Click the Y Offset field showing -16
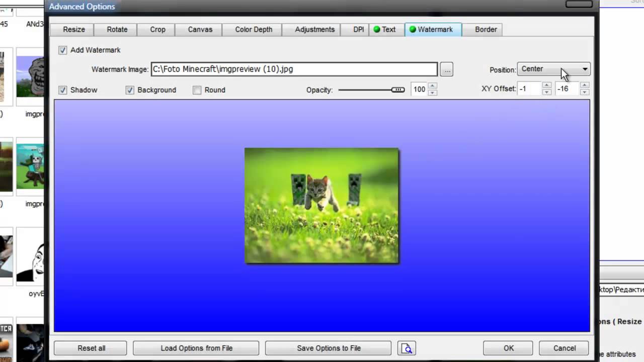Image resolution: width=644 pixels, height=362 pixels. click(568, 89)
